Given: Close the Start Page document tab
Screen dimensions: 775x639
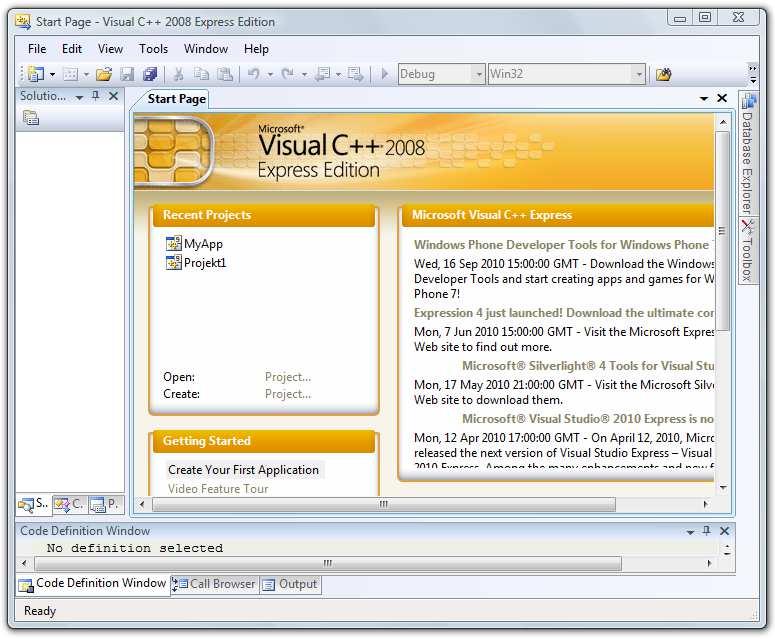Looking at the screenshot, I should 722,98.
